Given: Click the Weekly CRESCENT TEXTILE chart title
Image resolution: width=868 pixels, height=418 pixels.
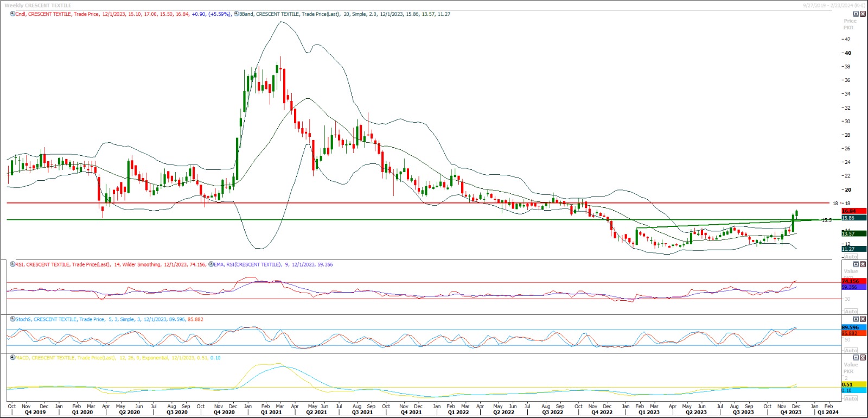Looking at the screenshot, I should [38, 5].
